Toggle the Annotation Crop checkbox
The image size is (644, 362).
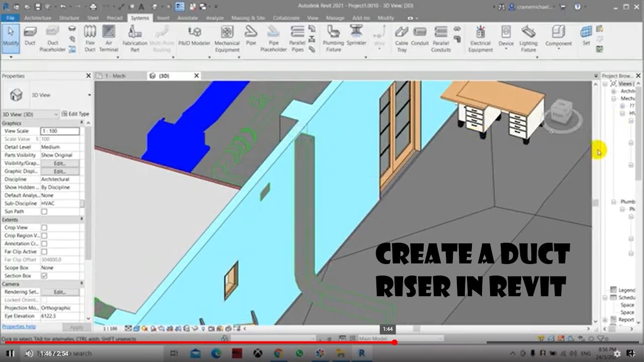point(44,244)
